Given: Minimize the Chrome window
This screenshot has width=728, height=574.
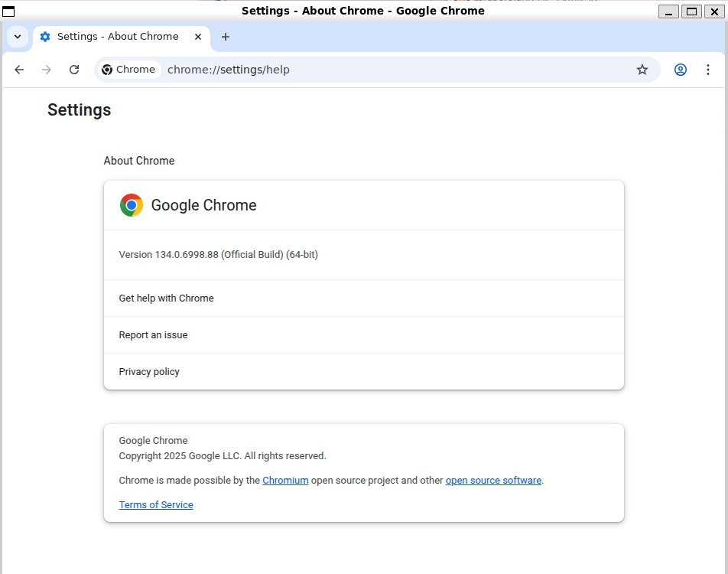Looking at the screenshot, I should [x=668, y=11].
